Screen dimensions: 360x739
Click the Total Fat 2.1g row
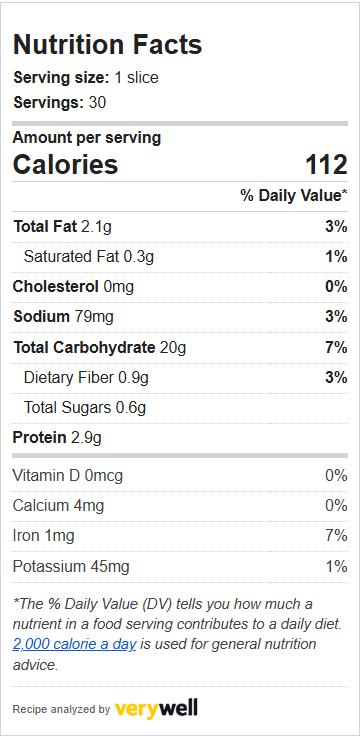click(180, 227)
